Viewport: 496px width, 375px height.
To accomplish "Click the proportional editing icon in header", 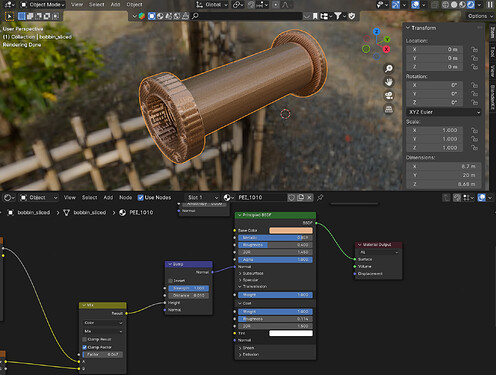I will click(x=276, y=5).
